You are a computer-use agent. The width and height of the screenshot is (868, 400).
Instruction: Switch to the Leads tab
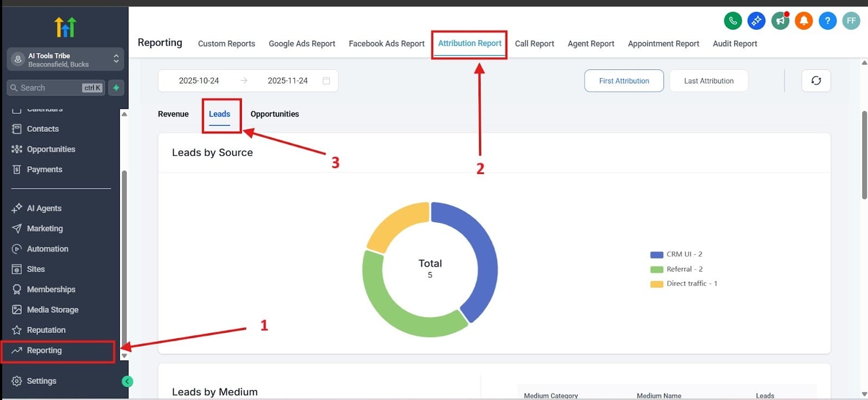click(220, 114)
